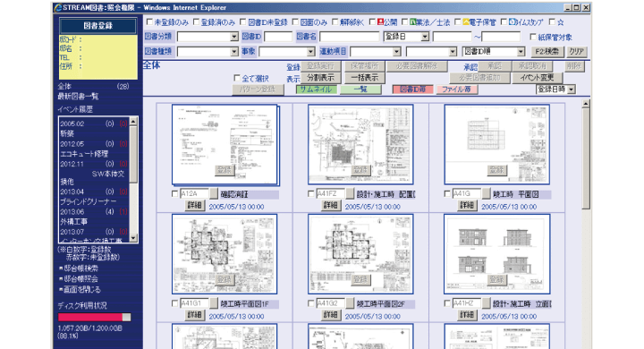Open 詳細 for the 確認済証 document
644x349 pixels.
[194, 205]
